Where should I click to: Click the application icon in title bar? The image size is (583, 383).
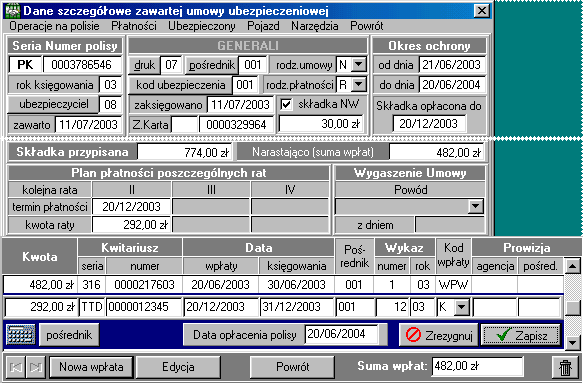[x=13, y=11]
